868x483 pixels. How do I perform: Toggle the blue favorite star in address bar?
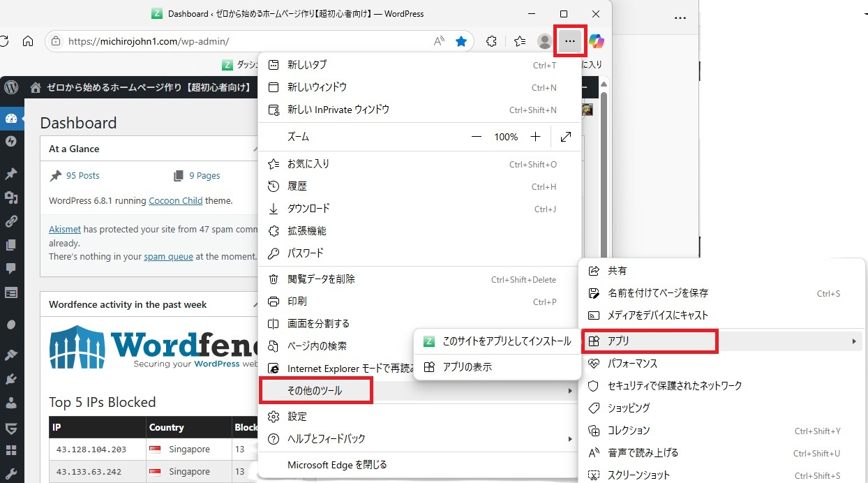point(461,41)
